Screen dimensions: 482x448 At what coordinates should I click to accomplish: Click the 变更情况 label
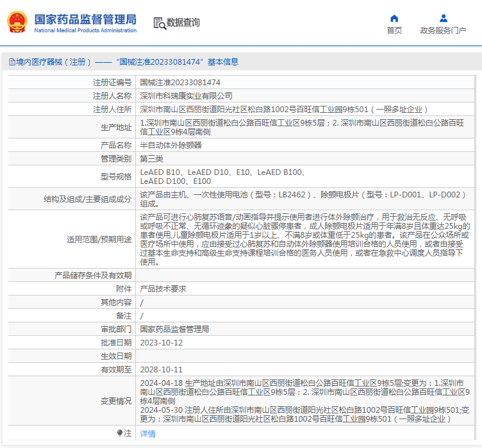[116, 401]
